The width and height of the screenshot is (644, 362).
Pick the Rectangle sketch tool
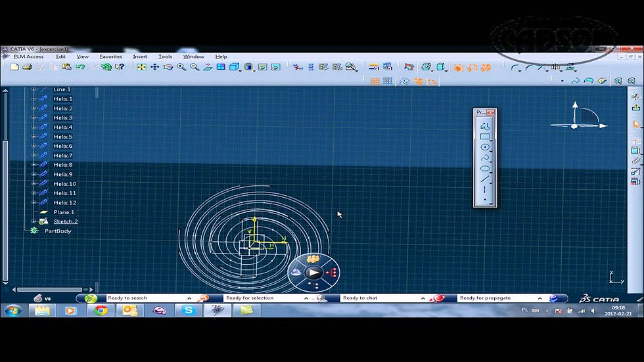[x=485, y=137]
